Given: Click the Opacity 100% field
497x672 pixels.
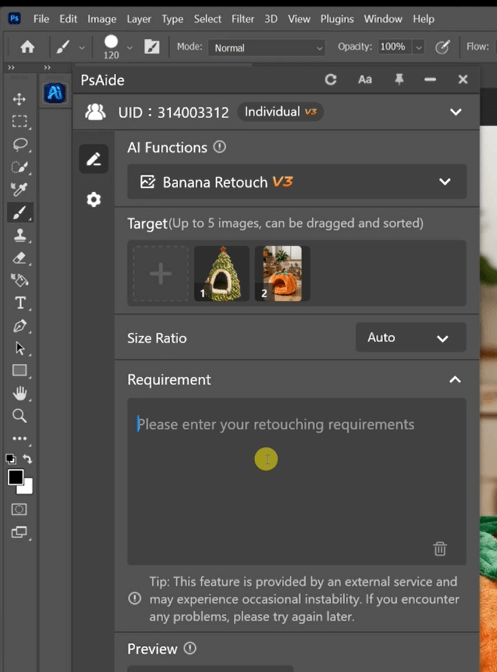Looking at the screenshot, I should click(394, 47).
